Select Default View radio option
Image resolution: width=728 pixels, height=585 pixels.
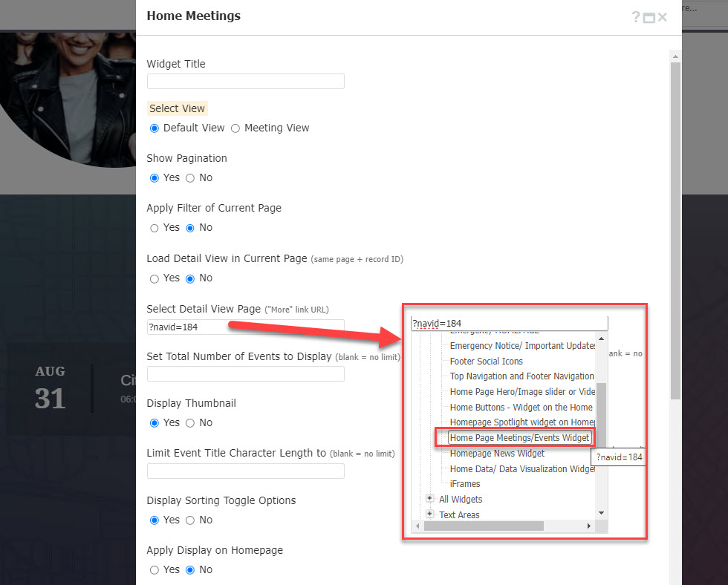point(154,128)
